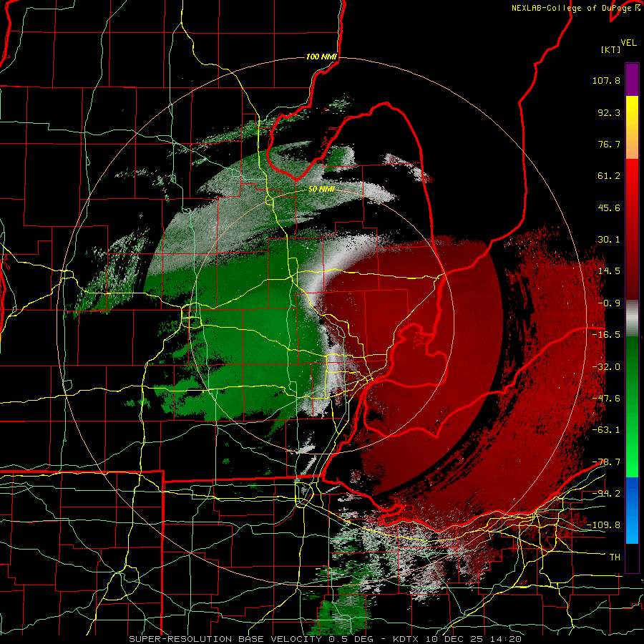Select the -109.8 velocity scale value
Image resolution: width=644 pixels, height=644 pixels.
[603, 525]
